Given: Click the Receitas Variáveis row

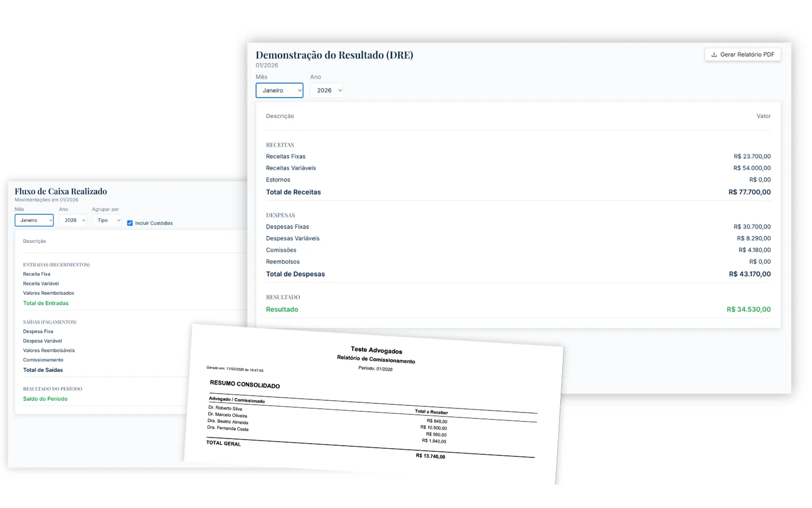Looking at the screenshot, I should (x=518, y=168).
